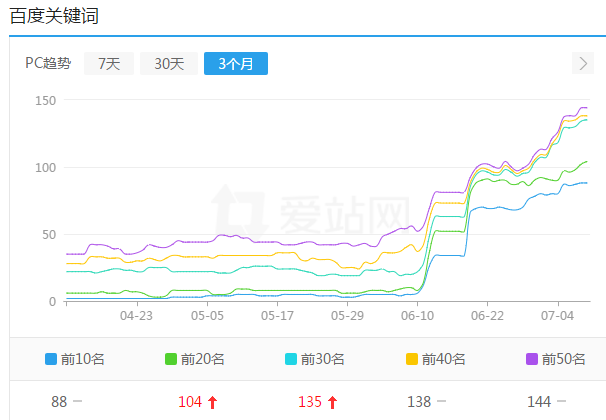Click the red up arrow beside 135
This screenshot has width=606, height=420.
pyautogui.click(x=333, y=402)
